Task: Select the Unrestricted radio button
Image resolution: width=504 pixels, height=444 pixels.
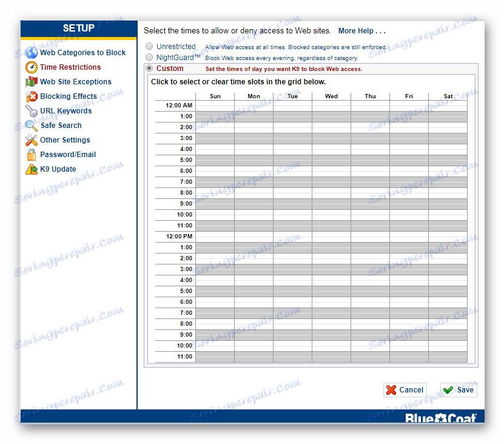Action: click(x=149, y=46)
